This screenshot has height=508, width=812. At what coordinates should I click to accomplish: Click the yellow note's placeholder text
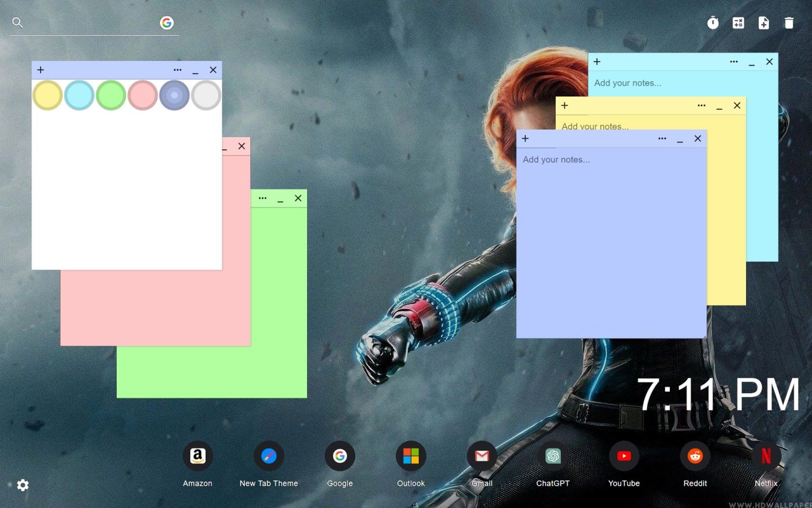[595, 126]
